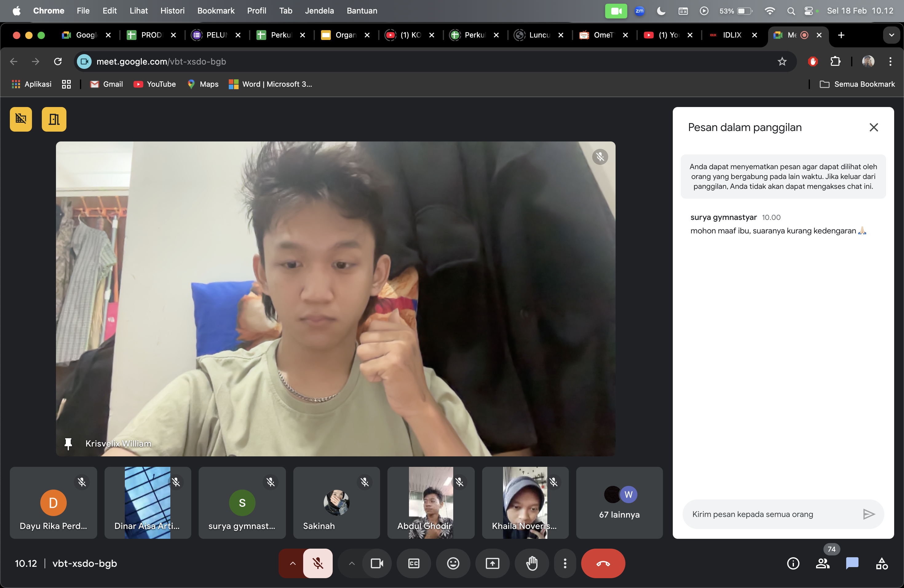Image resolution: width=904 pixels, height=588 pixels.
Task: Click the 67 lainnya participants tile
Action: [x=619, y=503]
